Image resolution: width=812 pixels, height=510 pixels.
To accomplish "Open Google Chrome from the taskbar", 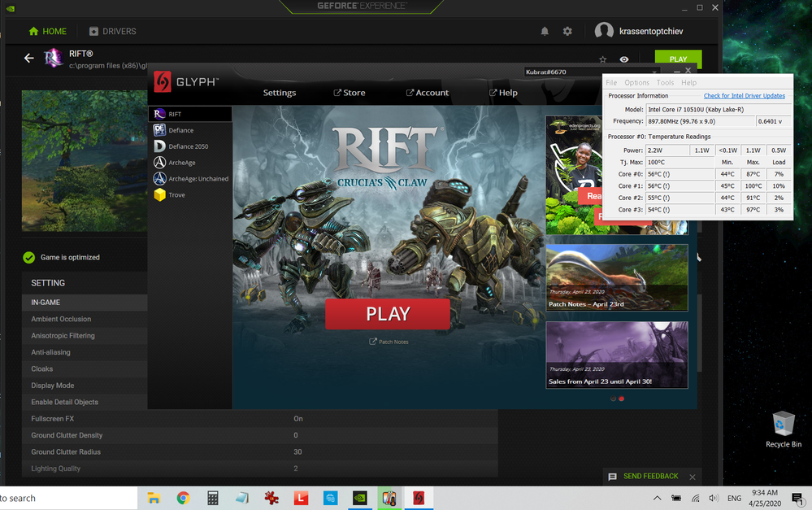I will tap(183, 498).
